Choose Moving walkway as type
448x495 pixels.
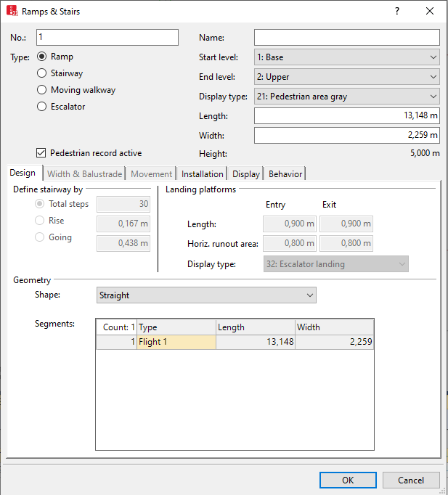pos(42,90)
